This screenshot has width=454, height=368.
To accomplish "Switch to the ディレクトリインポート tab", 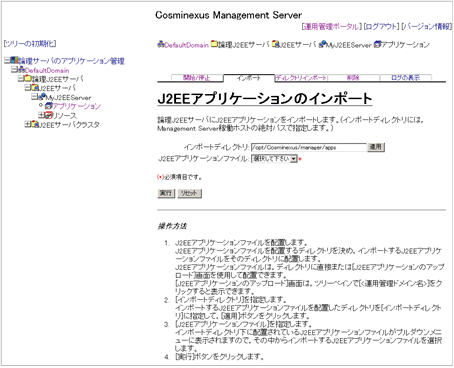I will 301,78.
